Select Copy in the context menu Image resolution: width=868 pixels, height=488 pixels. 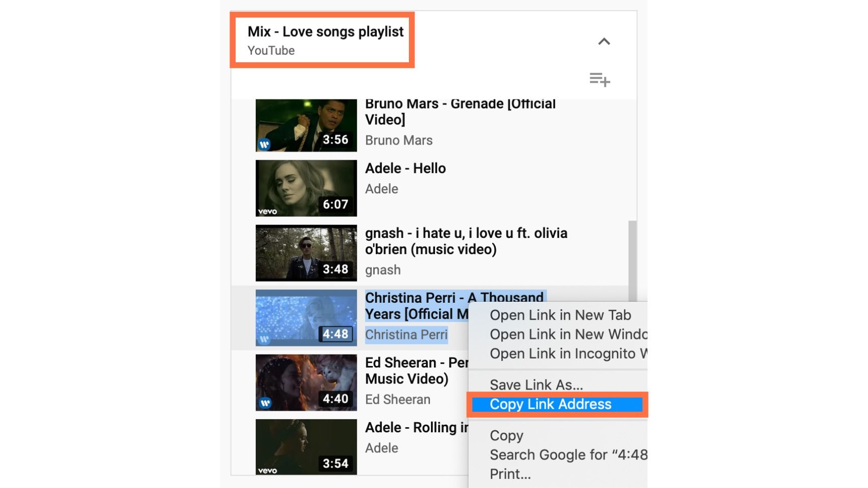tap(506, 436)
